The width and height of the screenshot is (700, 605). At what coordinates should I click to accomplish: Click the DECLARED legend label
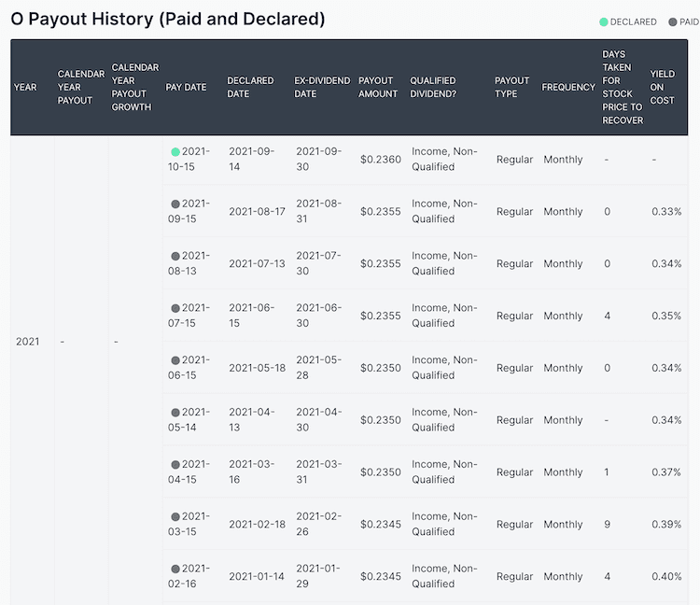click(633, 21)
